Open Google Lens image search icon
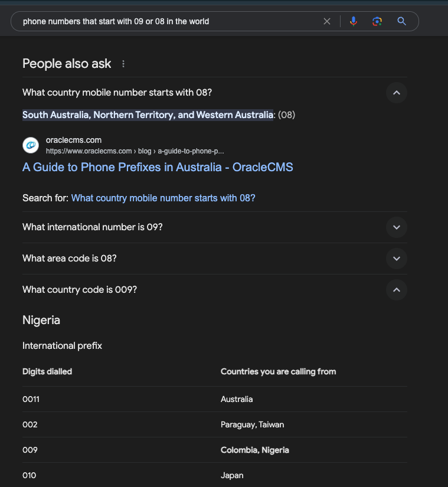 [377, 21]
